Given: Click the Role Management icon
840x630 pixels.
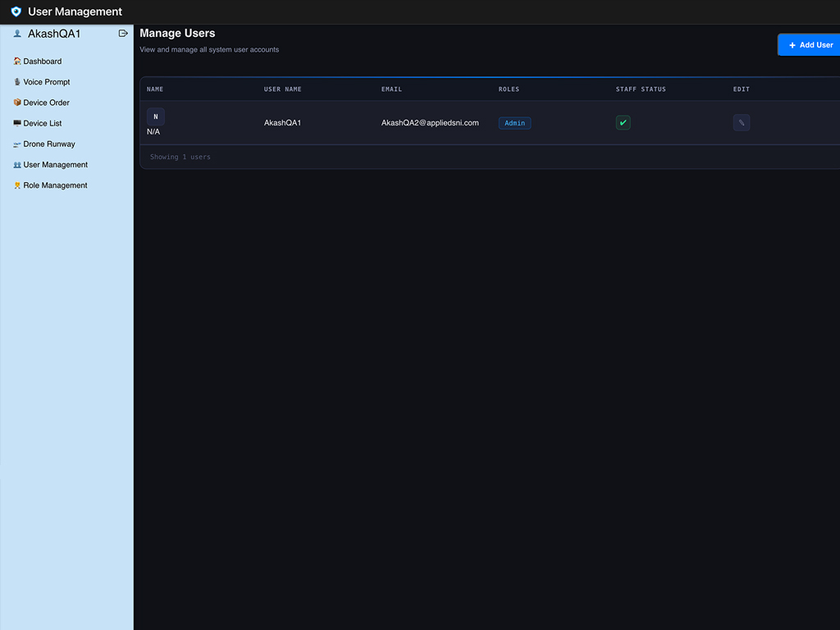Looking at the screenshot, I should pos(17,185).
